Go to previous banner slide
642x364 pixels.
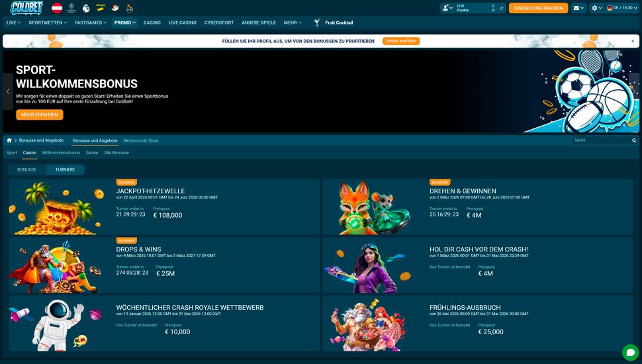click(x=8, y=91)
